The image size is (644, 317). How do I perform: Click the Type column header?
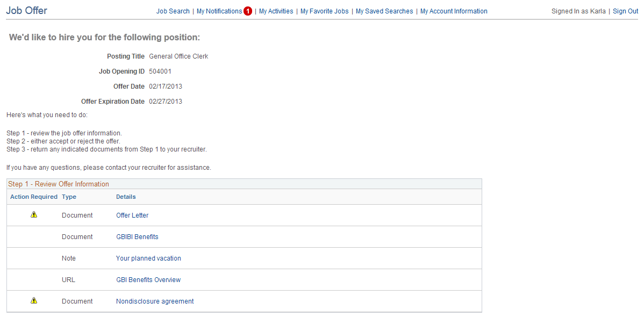(x=68, y=197)
